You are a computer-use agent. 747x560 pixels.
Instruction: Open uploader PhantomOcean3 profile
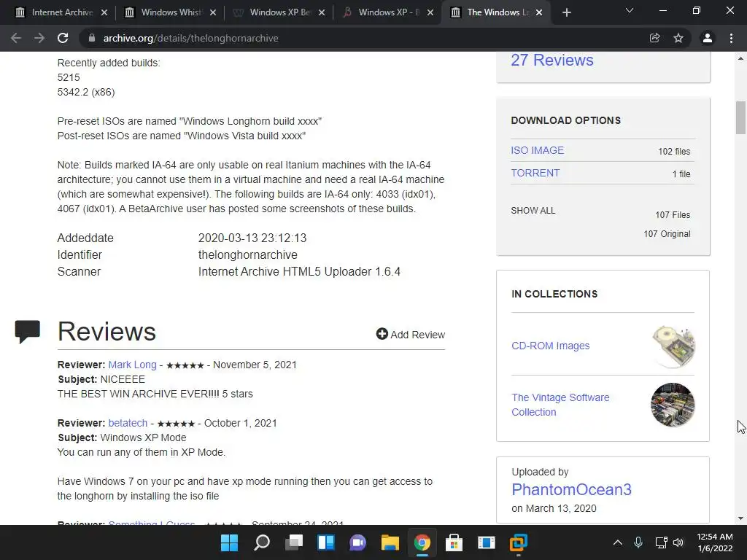(x=571, y=489)
